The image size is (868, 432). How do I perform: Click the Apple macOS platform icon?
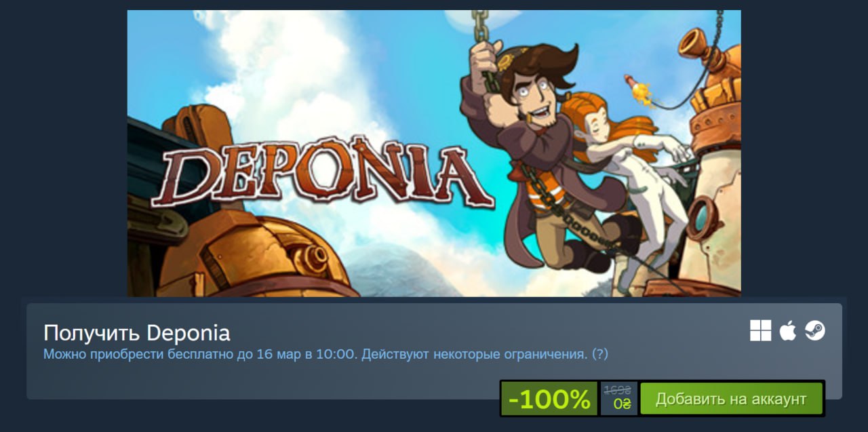pyautogui.click(x=787, y=331)
